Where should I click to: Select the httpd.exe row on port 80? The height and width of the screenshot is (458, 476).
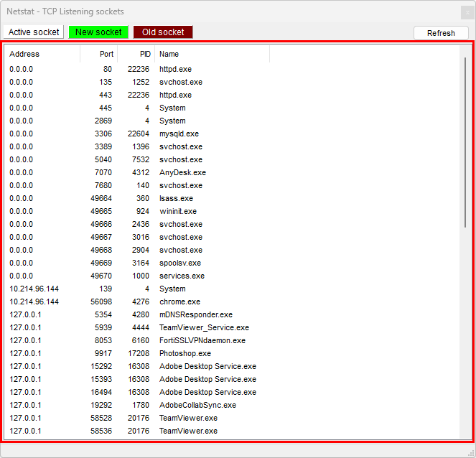(x=175, y=69)
